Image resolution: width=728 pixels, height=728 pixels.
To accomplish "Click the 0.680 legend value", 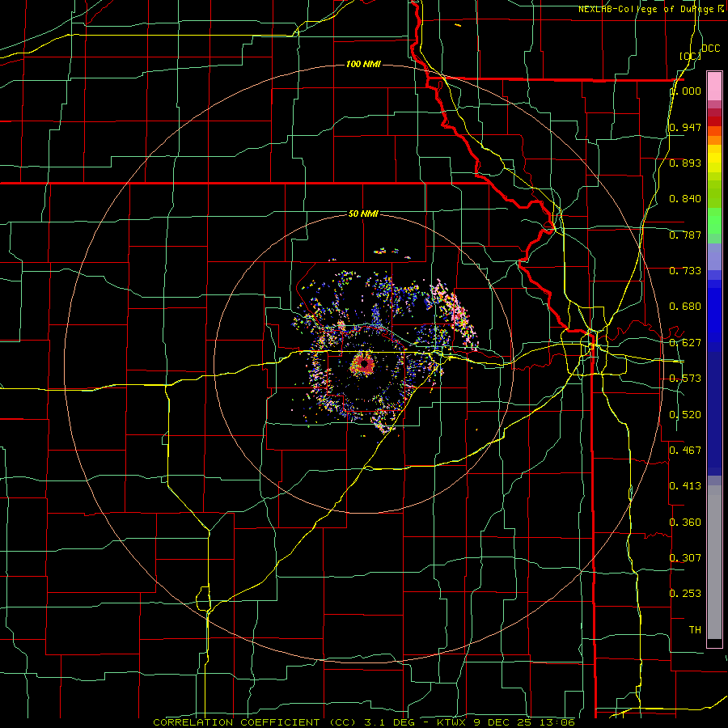I will pyautogui.click(x=685, y=307).
